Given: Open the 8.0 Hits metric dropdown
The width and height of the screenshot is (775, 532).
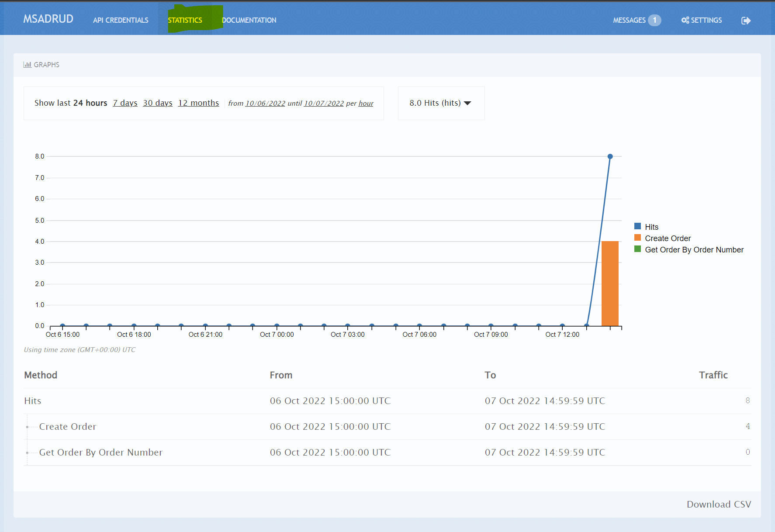Looking at the screenshot, I should 440,103.
